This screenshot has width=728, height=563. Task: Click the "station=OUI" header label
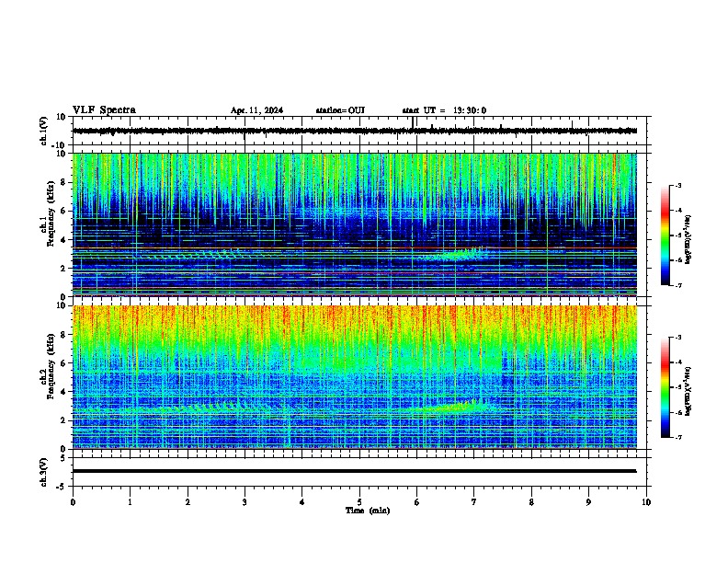click(340, 110)
